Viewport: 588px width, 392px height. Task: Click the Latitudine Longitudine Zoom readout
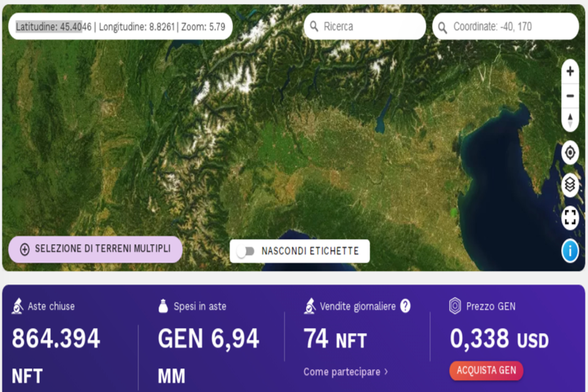tap(120, 26)
